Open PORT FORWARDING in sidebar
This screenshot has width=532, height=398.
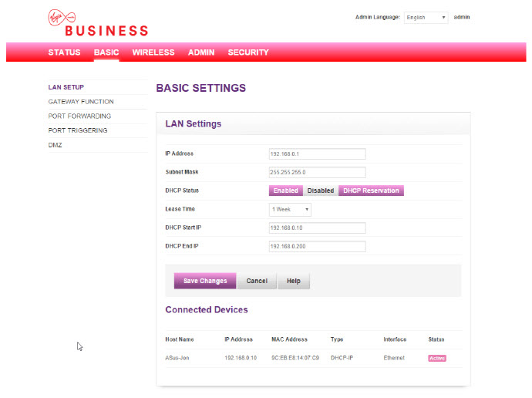point(79,116)
